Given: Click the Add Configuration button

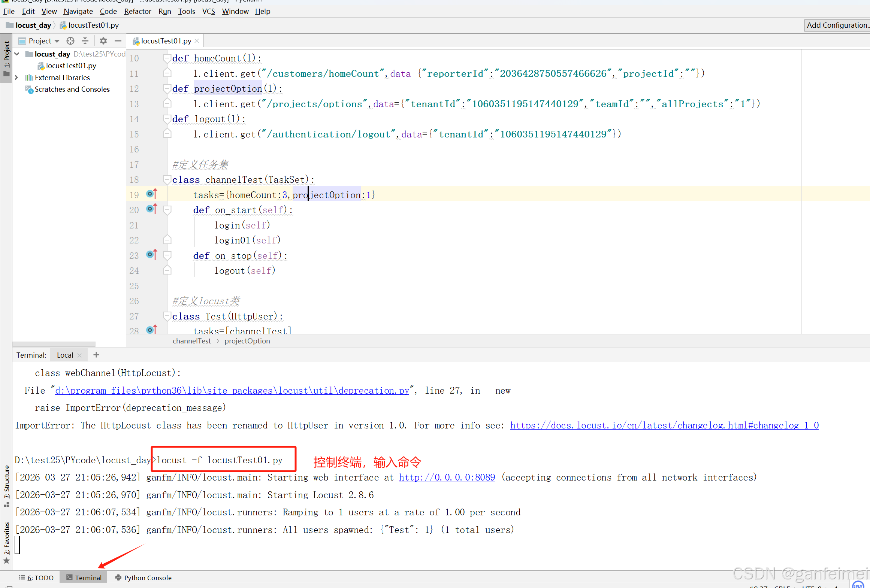Looking at the screenshot, I should tap(837, 25).
